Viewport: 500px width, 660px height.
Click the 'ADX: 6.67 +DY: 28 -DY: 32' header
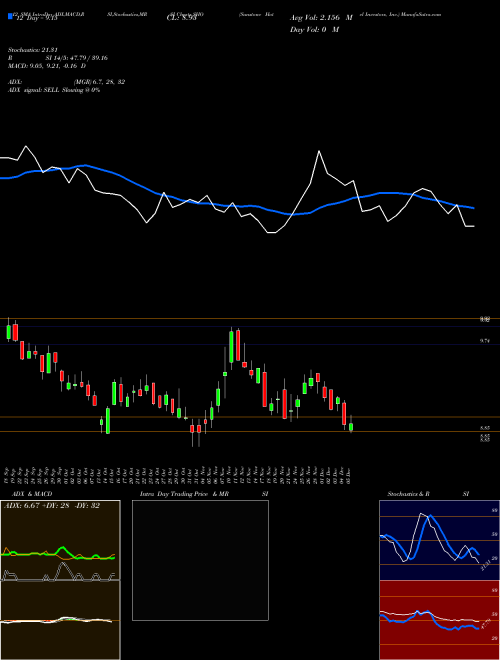52,506
